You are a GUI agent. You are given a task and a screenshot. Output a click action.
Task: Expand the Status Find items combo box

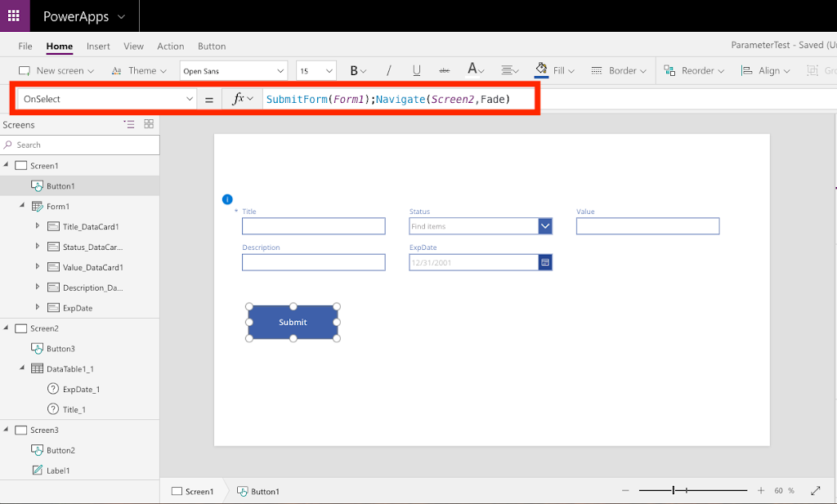pos(545,226)
